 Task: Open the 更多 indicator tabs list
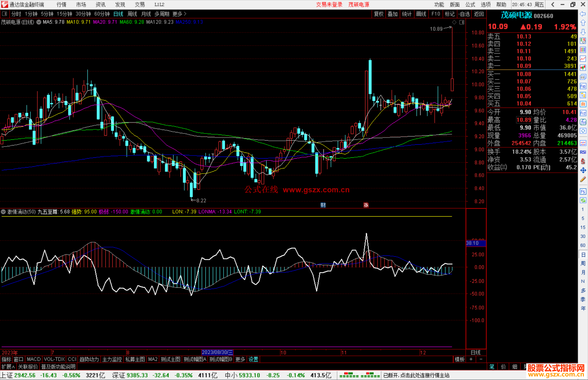pos(240,359)
